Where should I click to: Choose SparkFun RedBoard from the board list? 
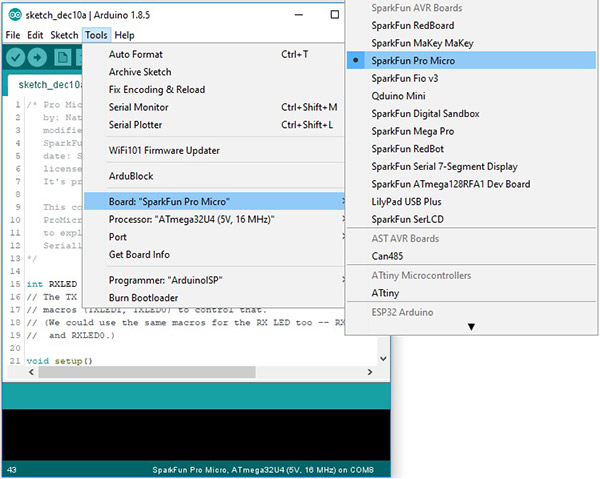[x=413, y=26]
